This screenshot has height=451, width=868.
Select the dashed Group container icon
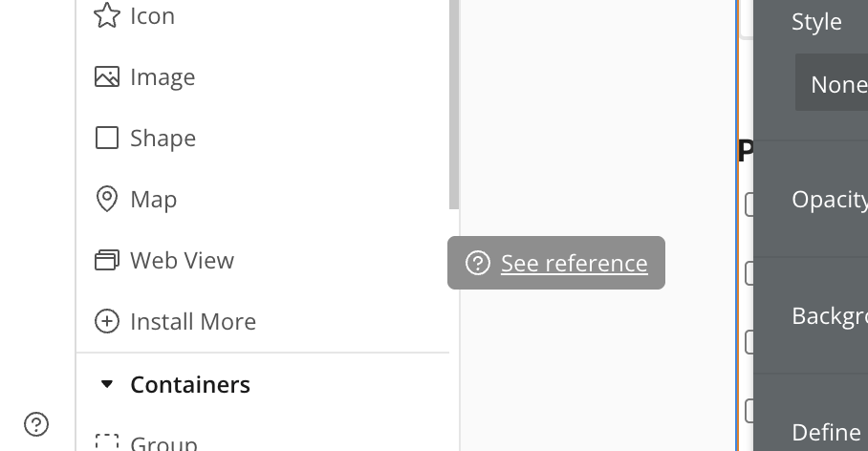(x=107, y=441)
